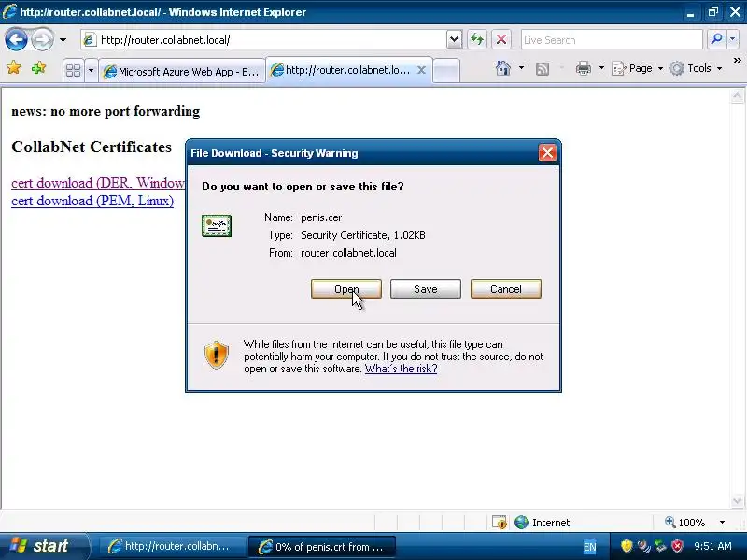The height and width of the screenshot is (560, 747).
Task: Click the 'news: no more port forwarding' text
Action: pos(106,111)
